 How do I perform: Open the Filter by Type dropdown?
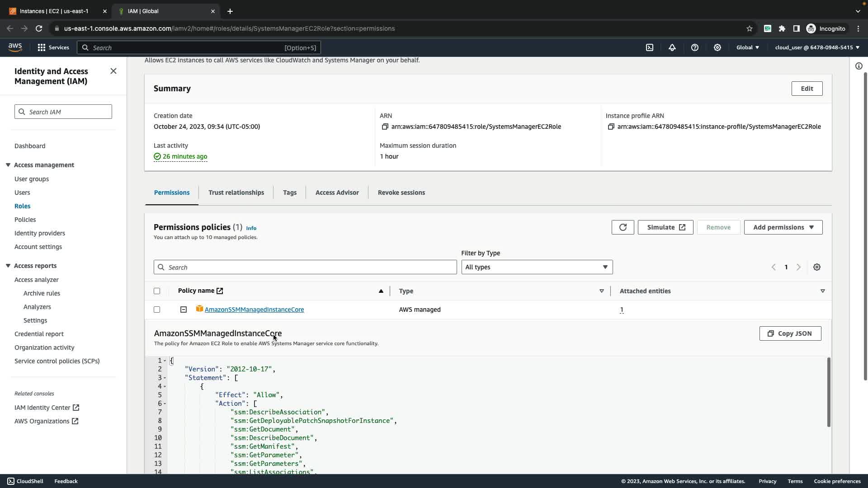coord(537,267)
